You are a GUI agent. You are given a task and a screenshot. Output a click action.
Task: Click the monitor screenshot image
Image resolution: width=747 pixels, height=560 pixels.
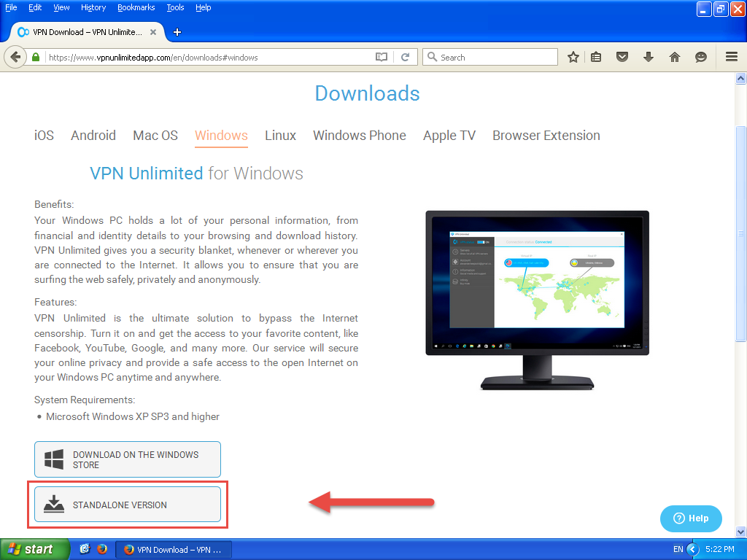[538, 300]
